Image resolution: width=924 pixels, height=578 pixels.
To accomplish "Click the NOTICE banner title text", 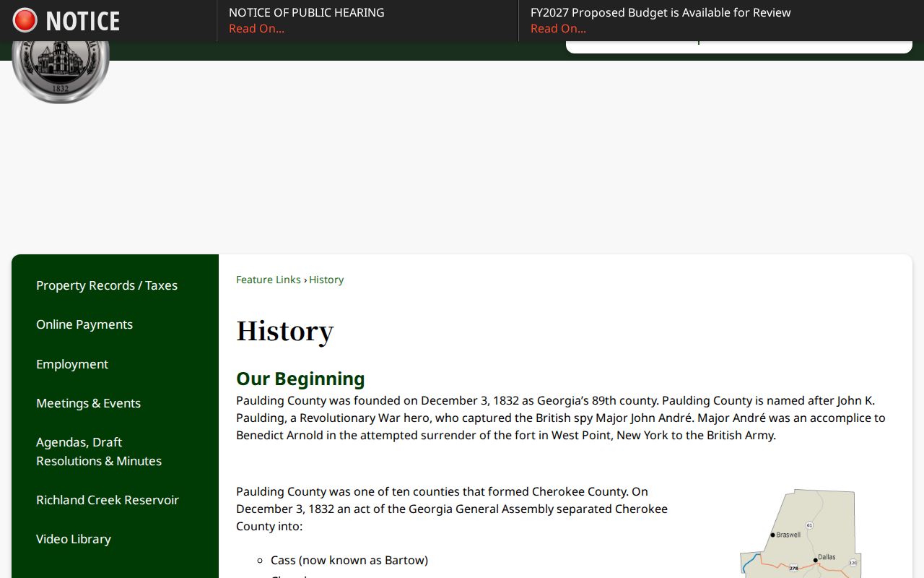I will click(82, 21).
